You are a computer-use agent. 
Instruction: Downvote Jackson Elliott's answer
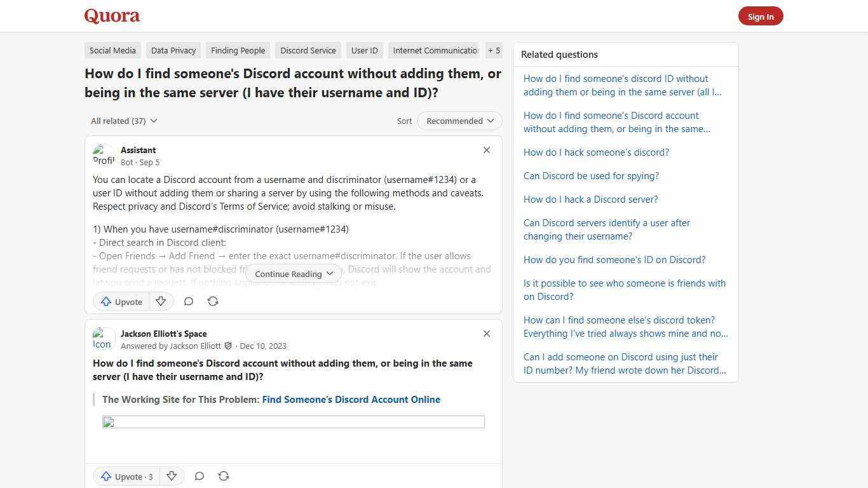click(x=172, y=476)
